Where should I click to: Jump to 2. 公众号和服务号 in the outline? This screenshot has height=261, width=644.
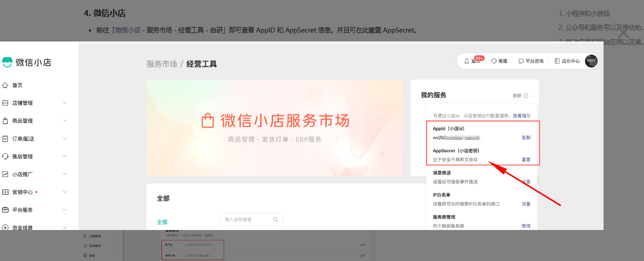pyautogui.click(x=601, y=27)
